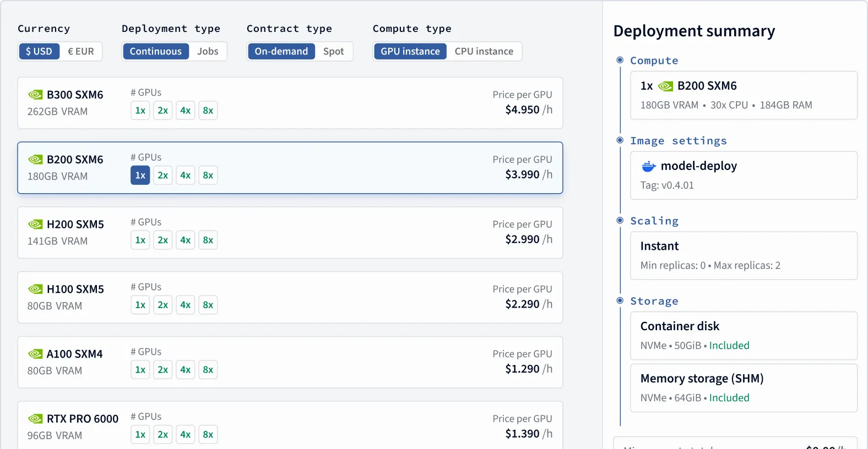Select Jobs deployment type

tap(208, 51)
